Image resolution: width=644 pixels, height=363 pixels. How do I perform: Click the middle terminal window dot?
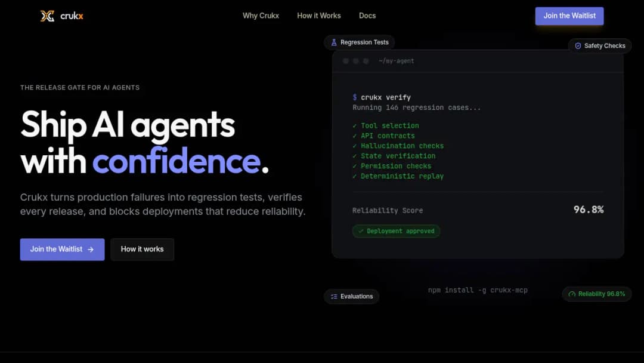click(x=355, y=61)
